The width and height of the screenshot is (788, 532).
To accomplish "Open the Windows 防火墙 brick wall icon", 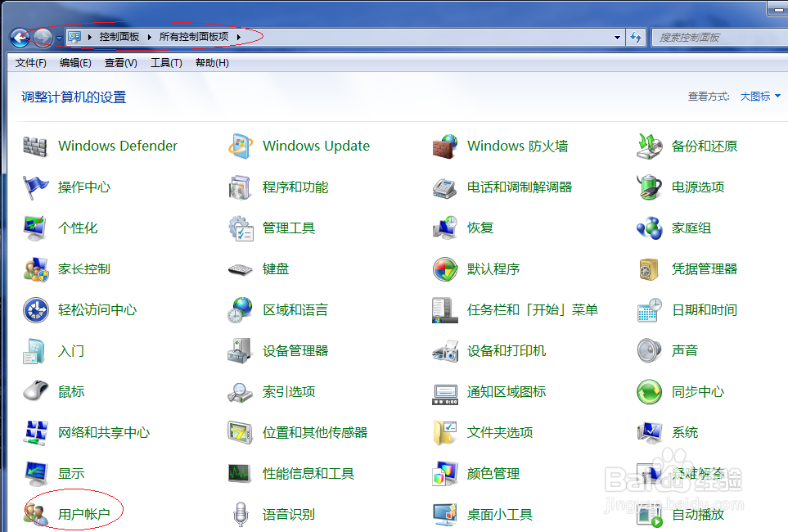I will pos(445,147).
